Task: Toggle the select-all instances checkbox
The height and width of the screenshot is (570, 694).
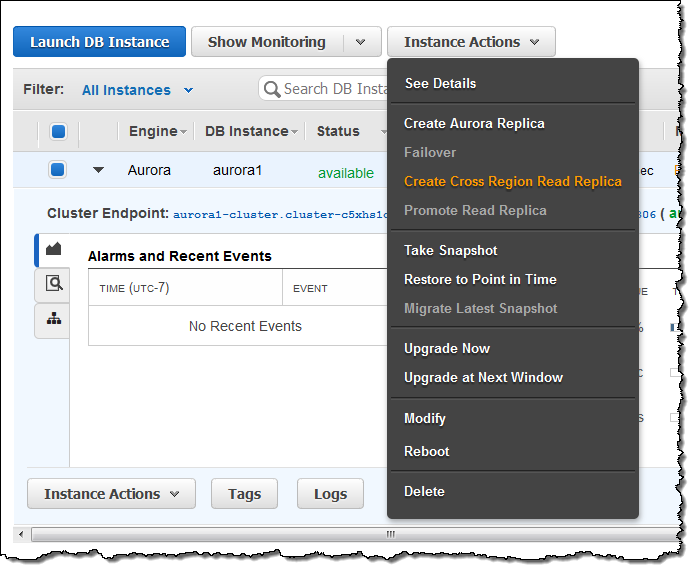Action: [x=58, y=132]
